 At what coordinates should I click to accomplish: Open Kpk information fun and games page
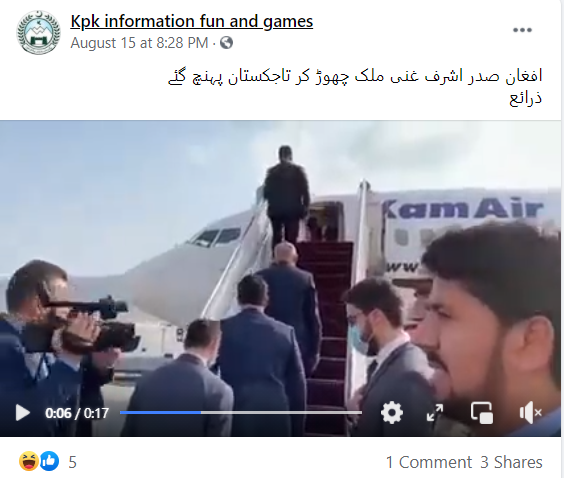point(191,21)
